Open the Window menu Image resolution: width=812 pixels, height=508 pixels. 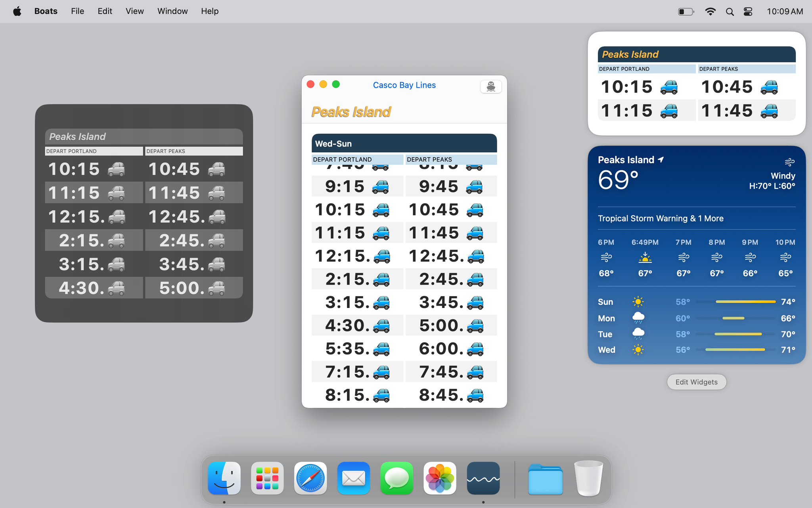(172, 11)
